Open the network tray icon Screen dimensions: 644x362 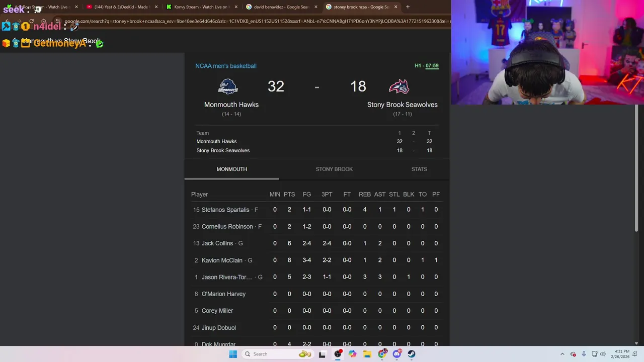click(594, 354)
